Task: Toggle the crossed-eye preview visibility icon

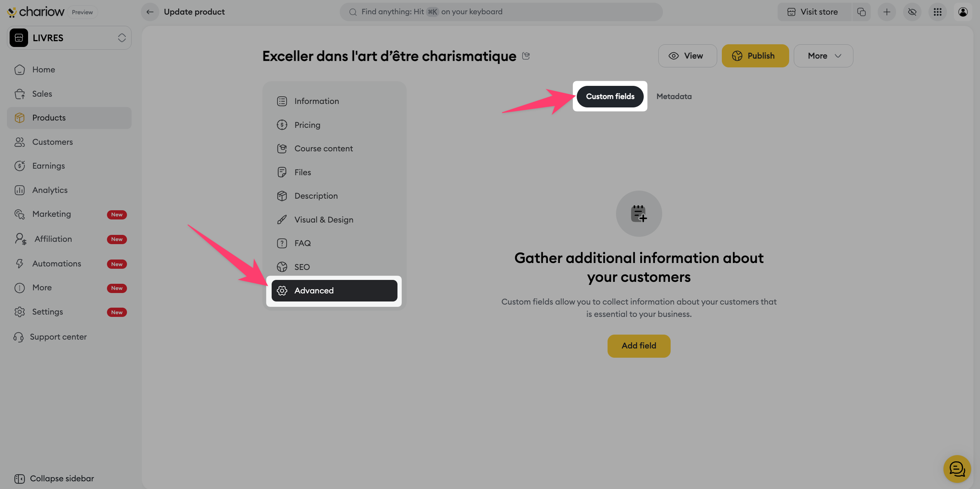Action: tap(912, 12)
